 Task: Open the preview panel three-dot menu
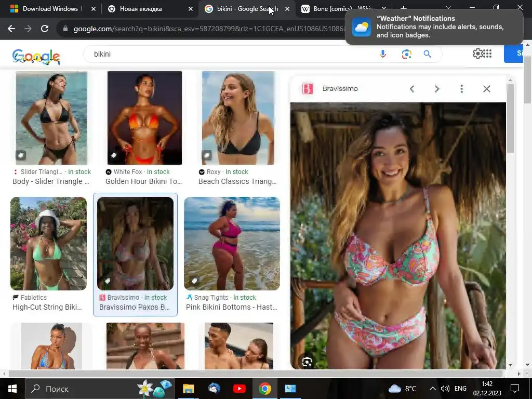(461, 89)
